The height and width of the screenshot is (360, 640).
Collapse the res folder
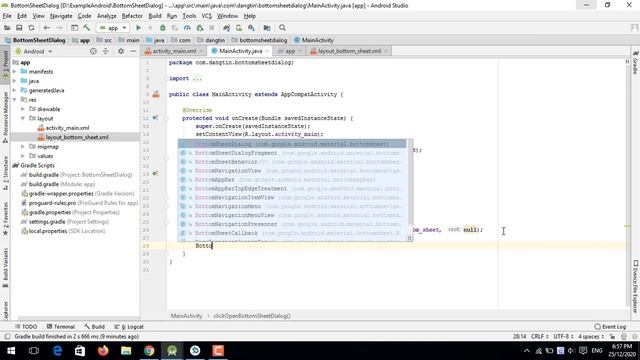pos(15,100)
